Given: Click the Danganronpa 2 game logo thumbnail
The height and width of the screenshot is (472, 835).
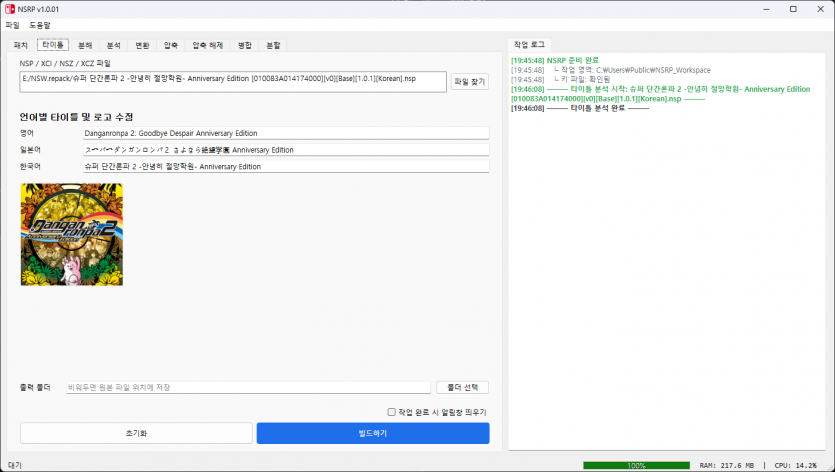Looking at the screenshot, I should pos(72,234).
